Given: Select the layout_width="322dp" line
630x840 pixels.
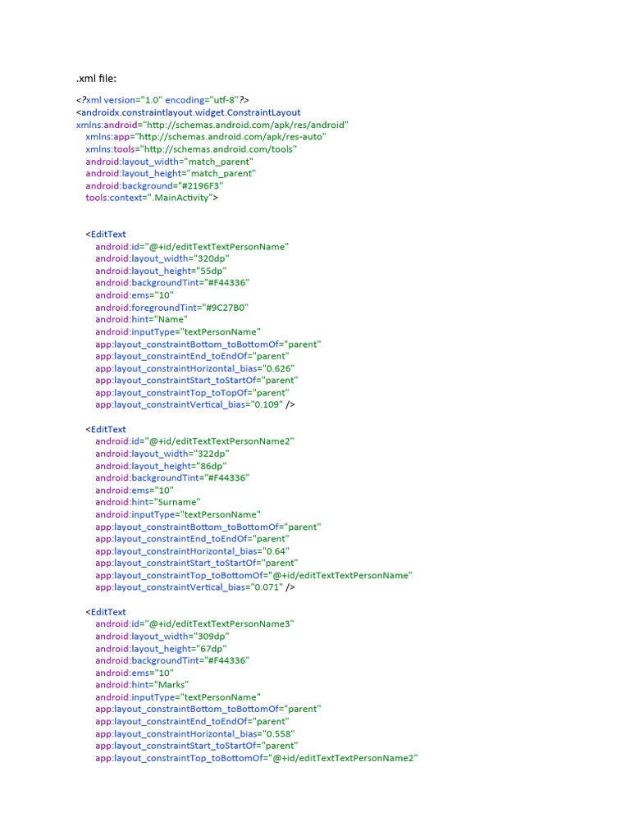Looking at the screenshot, I should pyautogui.click(x=162, y=454).
